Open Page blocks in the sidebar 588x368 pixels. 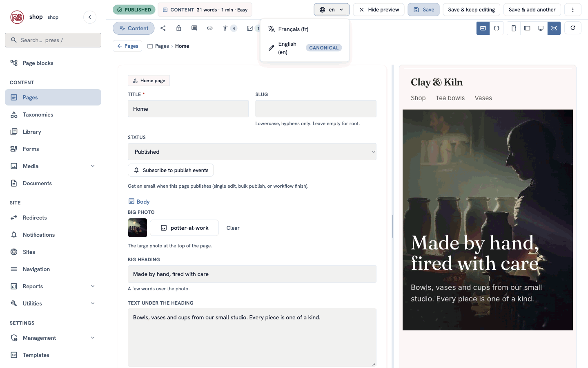point(53,63)
